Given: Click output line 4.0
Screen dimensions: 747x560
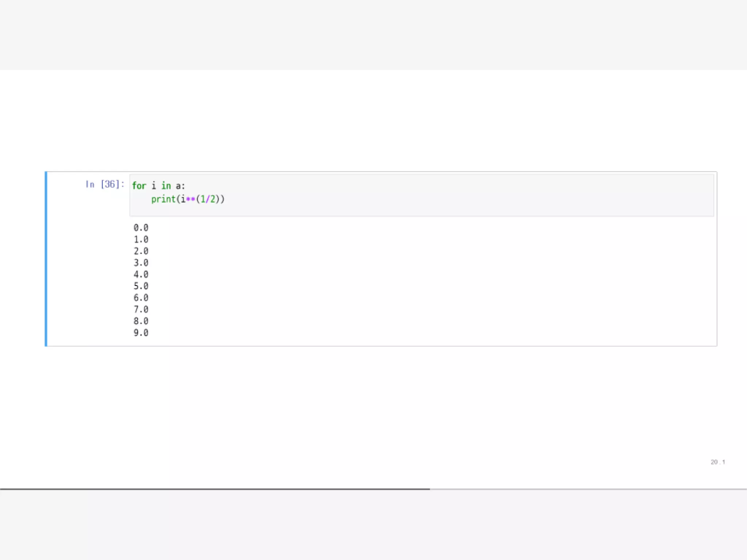Looking at the screenshot, I should 141,275.
